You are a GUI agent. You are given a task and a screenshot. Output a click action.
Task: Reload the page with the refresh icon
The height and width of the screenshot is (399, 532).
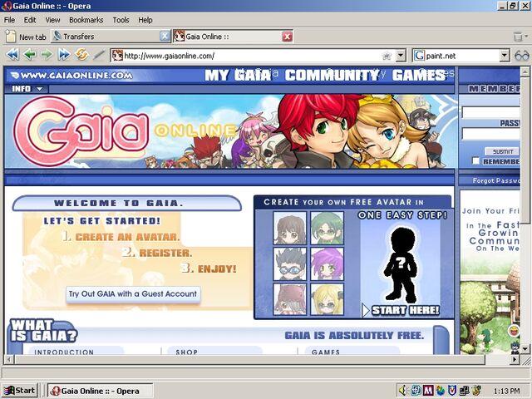click(x=81, y=54)
